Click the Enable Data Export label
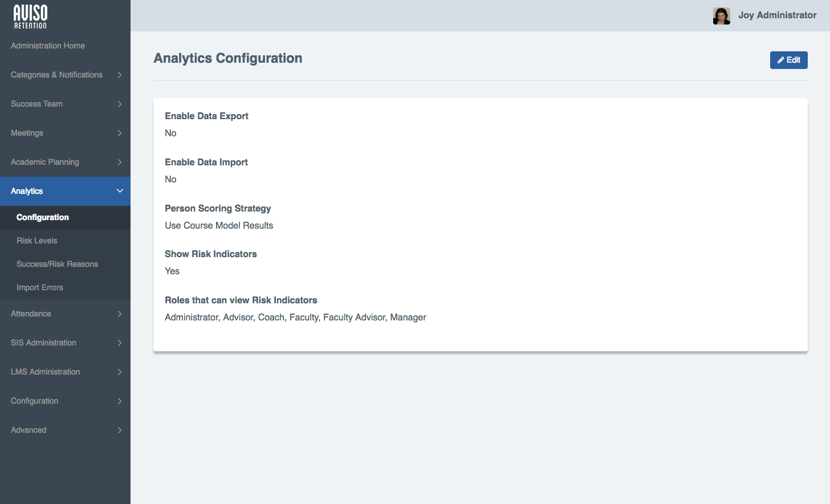830x504 pixels. coord(206,116)
